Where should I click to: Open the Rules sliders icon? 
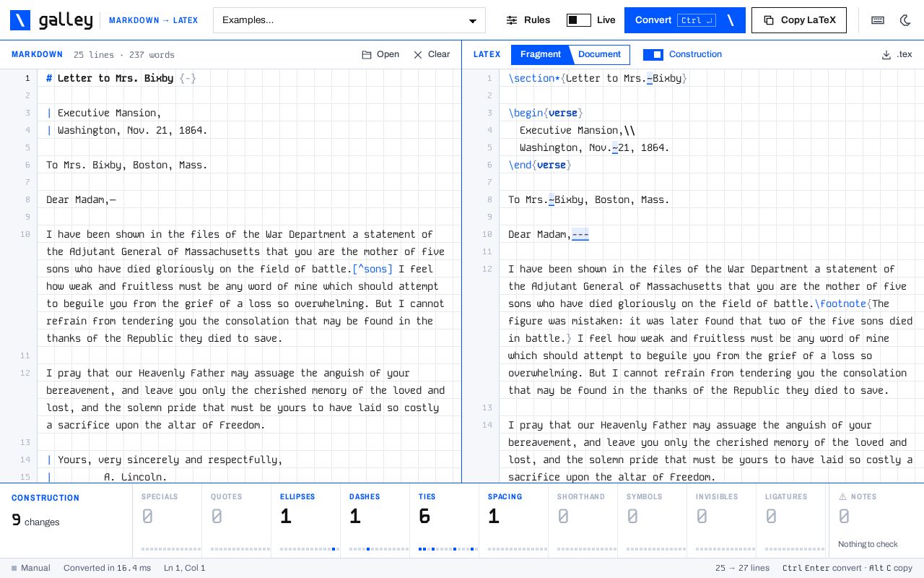512,20
